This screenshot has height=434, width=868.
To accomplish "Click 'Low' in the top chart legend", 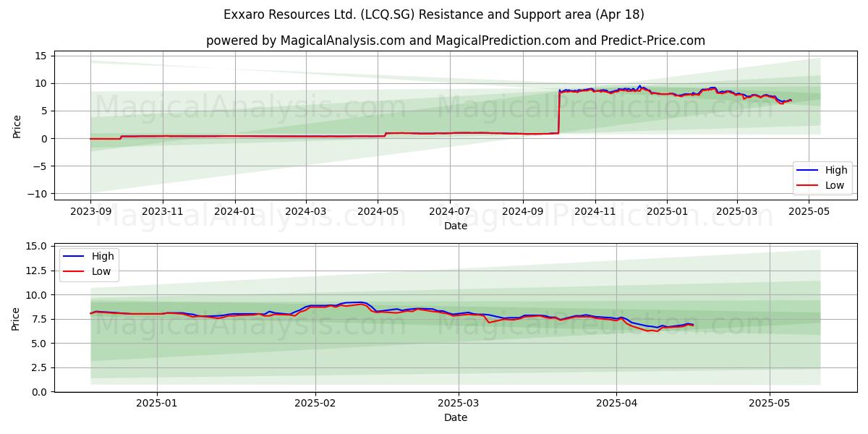I will (835, 185).
